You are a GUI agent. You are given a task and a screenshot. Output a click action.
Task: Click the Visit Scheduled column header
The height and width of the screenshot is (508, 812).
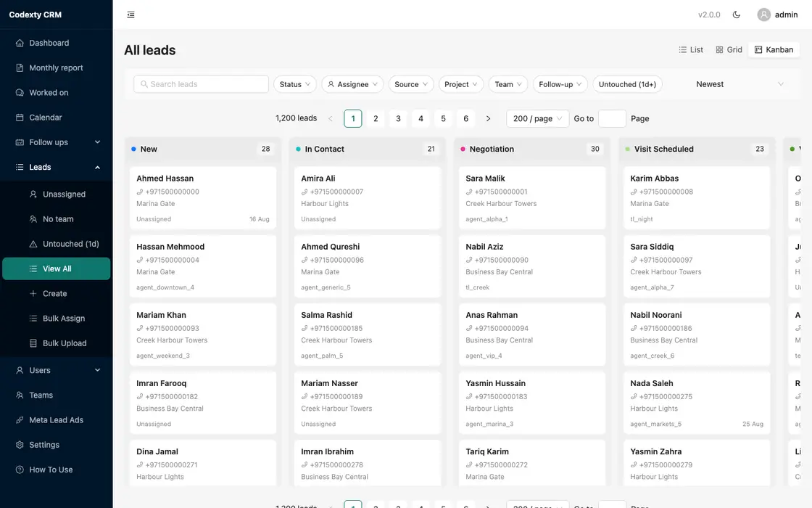click(x=697, y=149)
